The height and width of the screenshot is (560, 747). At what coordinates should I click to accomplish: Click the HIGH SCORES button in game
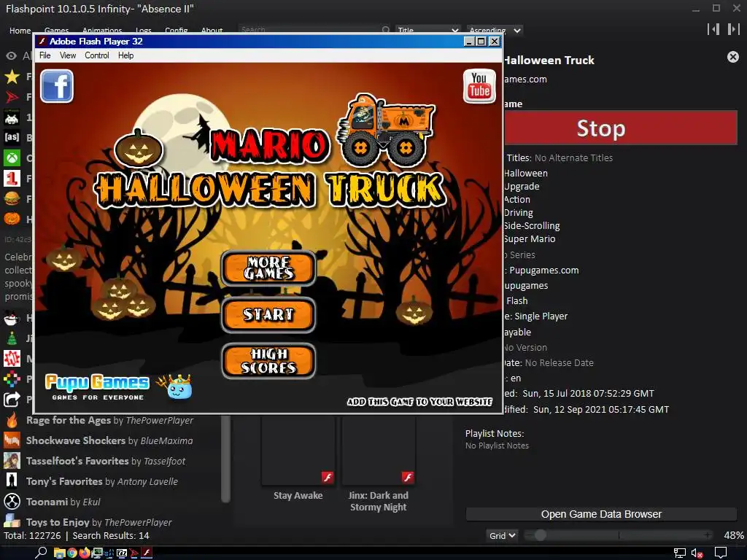(x=268, y=361)
